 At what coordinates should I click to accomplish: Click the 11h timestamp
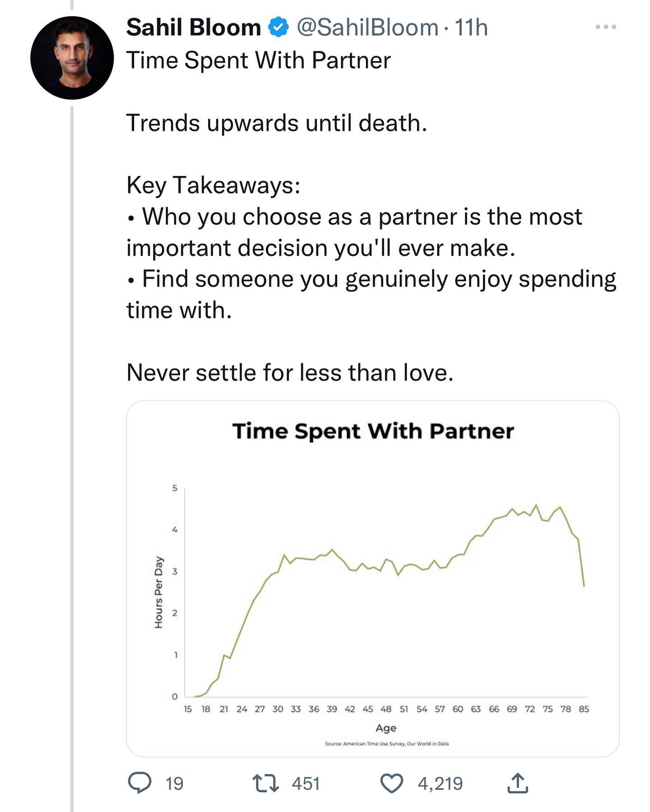click(x=471, y=28)
